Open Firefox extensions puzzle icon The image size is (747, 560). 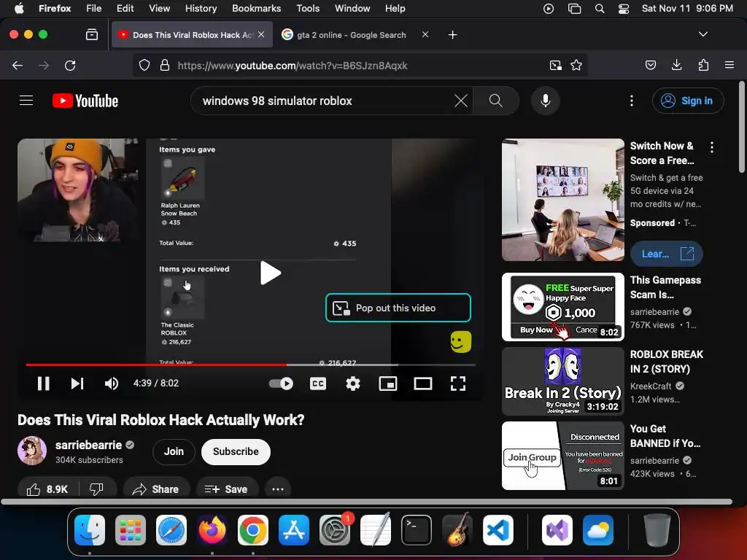pyautogui.click(x=703, y=65)
